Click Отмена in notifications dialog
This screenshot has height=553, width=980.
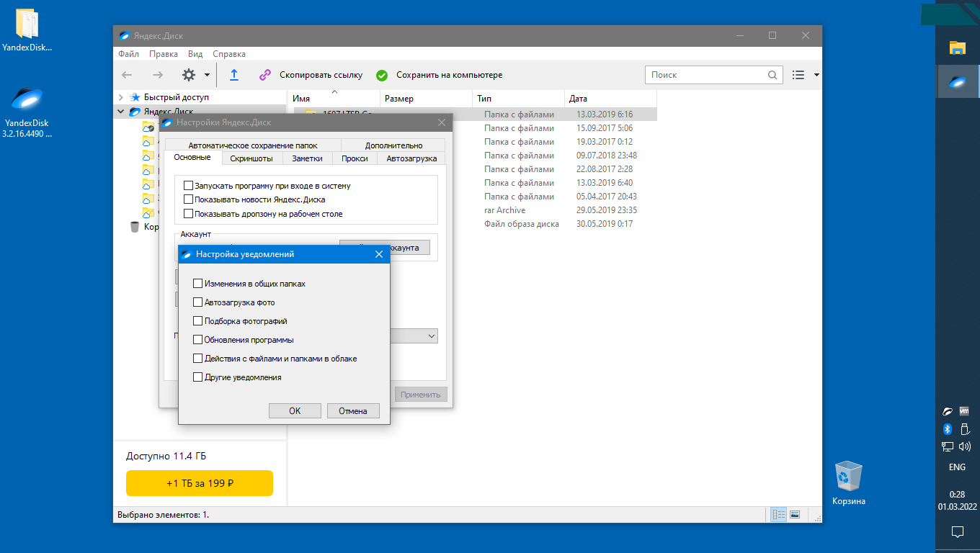tap(353, 410)
